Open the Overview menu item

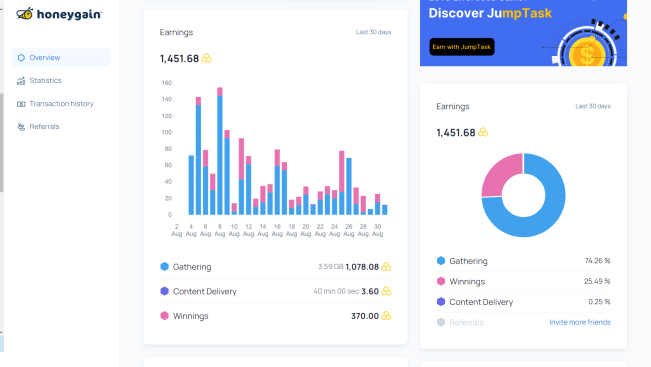coord(61,58)
